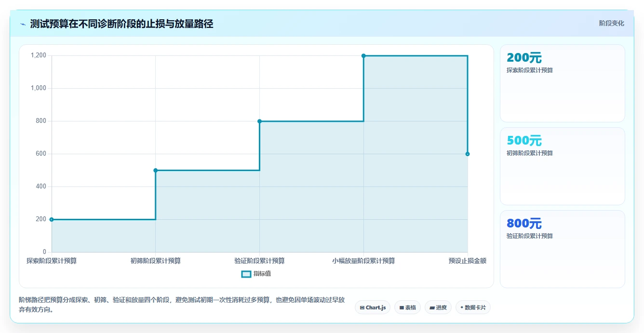Click the y-axis value 1,000
This screenshot has width=644, height=333.
point(39,88)
